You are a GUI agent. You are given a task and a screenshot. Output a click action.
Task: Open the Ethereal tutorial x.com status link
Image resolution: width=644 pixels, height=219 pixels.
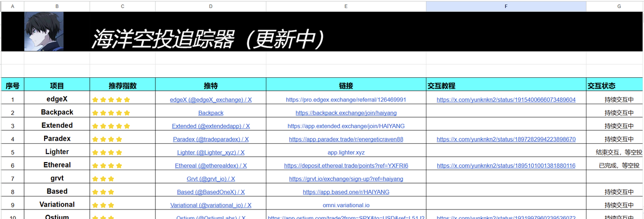(x=506, y=166)
